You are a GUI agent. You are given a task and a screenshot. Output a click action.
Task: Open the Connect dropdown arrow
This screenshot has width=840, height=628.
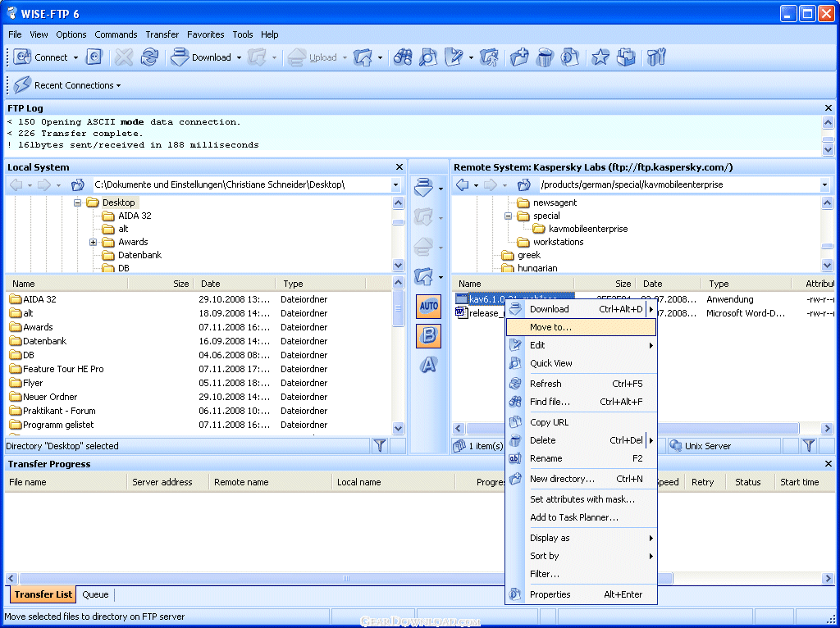(x=75, y=57)
